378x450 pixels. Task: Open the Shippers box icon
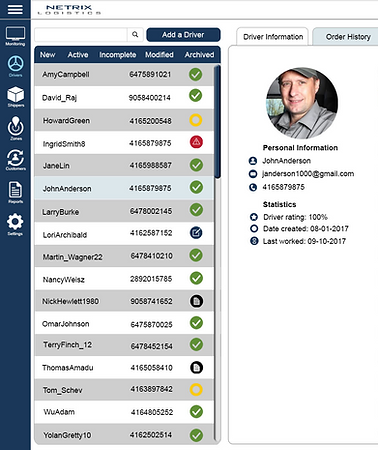pos(15,96)
